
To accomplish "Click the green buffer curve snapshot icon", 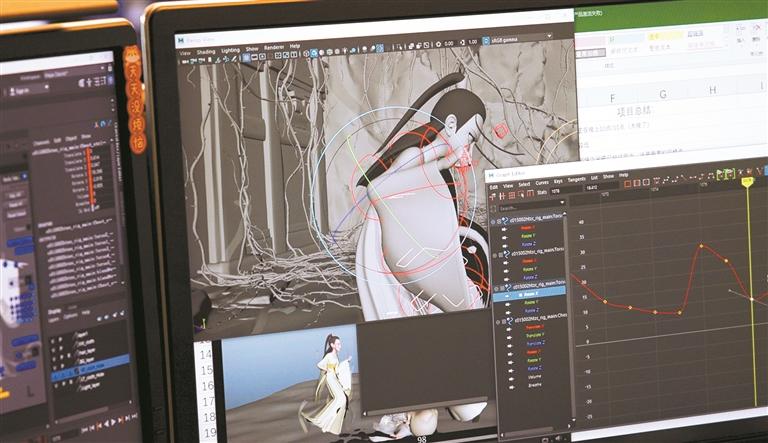I will [x=720, y=174].
